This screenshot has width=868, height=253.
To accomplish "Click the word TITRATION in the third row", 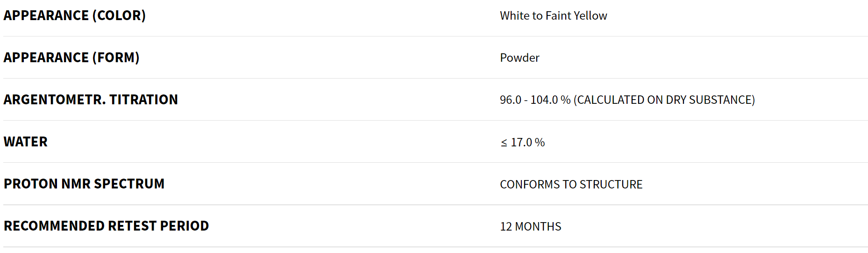I will point(143,100).
